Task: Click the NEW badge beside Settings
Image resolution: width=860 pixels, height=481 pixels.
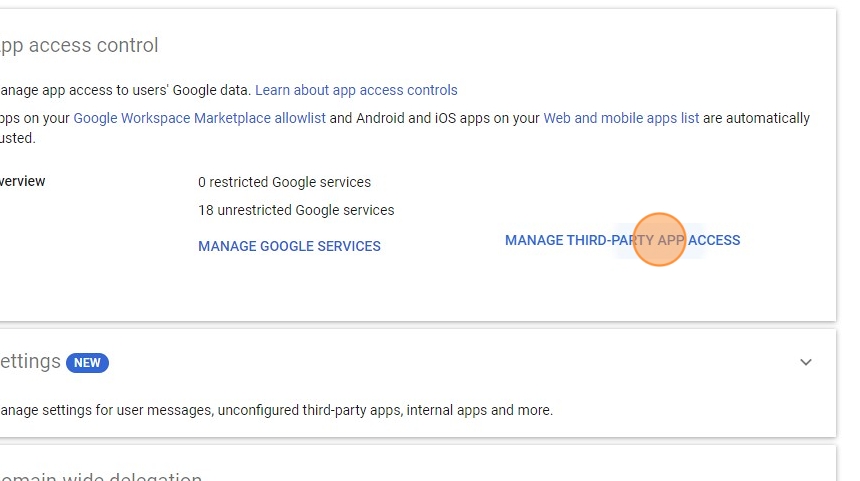Action: 87,362
